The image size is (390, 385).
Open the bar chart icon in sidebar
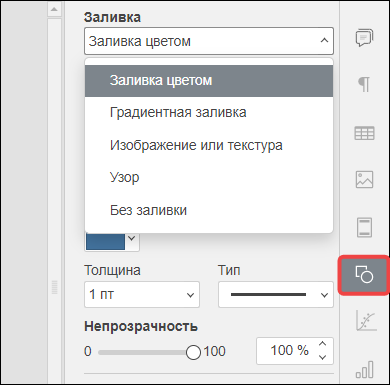(x=365, y=369)
